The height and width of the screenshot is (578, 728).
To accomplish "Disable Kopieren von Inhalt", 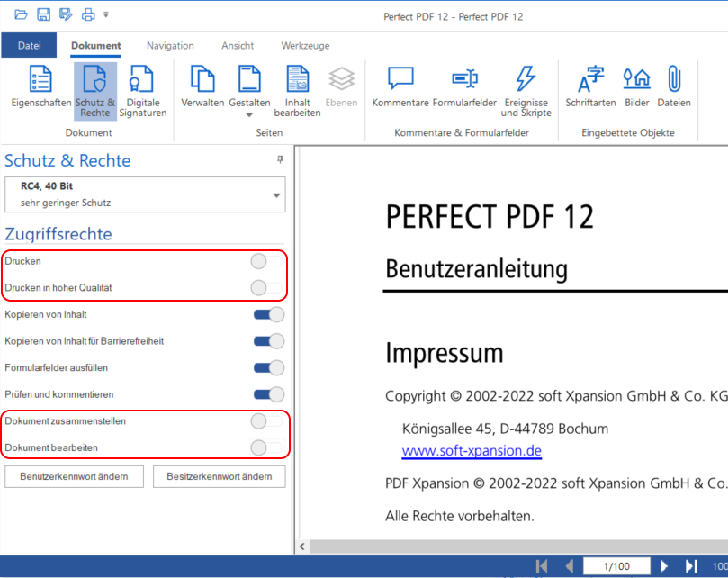I will pyautogui.click(x=267, y=314).
